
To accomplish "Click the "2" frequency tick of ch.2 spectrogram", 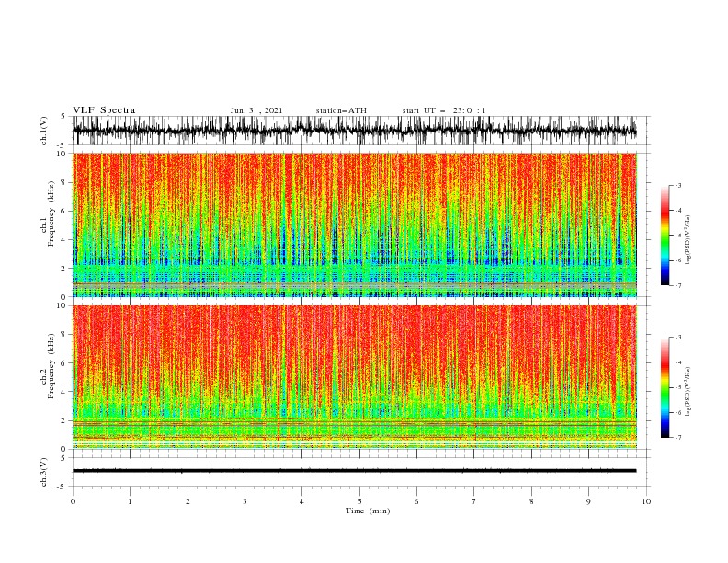I will pos(63,420).
